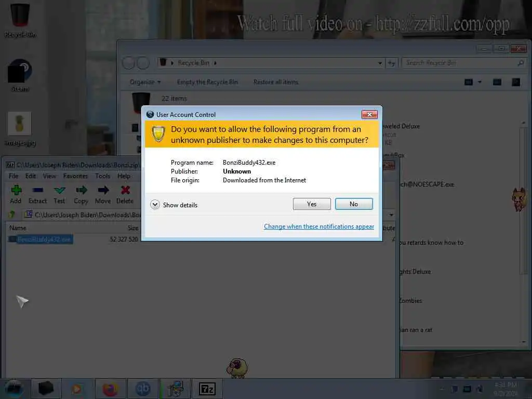This screenshot has width=532, height=399.
Task: Open the File menu in 7-Zip
Action: [x=14, y=176]
